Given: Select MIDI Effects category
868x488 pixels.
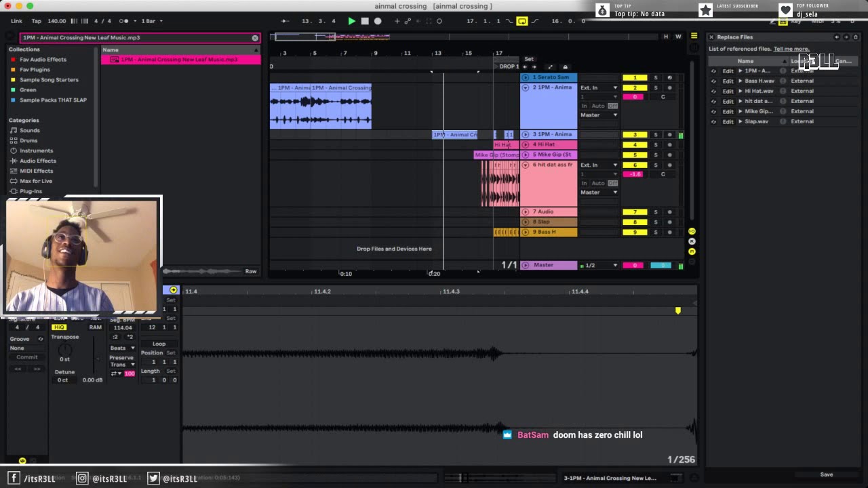Looking at the screenshot, I should pos(36,171).
